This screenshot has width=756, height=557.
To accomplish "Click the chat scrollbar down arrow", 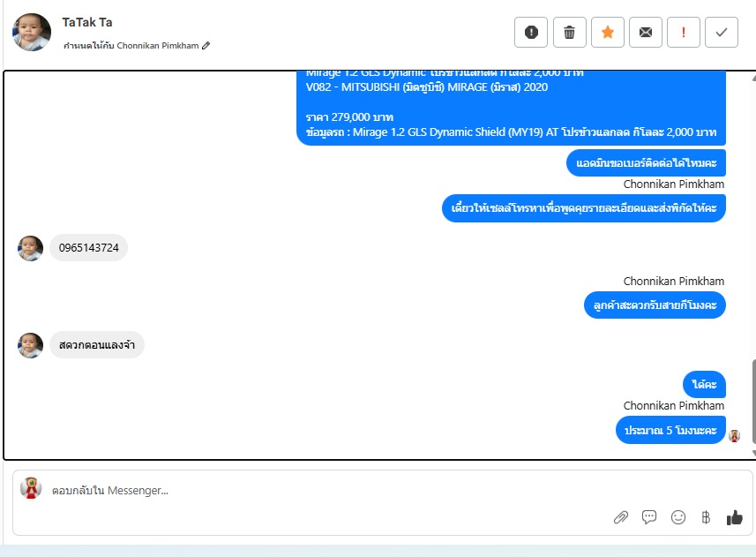I will pos(753,454).
